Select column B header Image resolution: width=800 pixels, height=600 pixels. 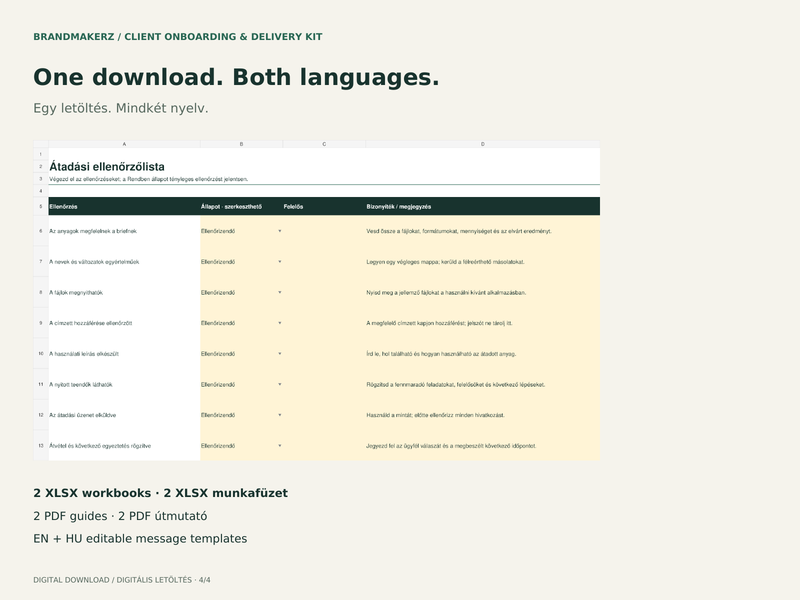(x=241, y=144)
